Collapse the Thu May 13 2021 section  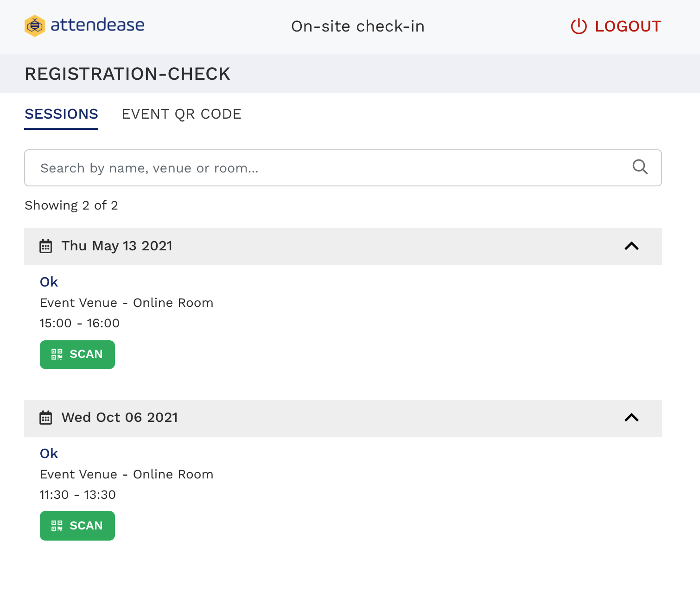coord(631,246)
